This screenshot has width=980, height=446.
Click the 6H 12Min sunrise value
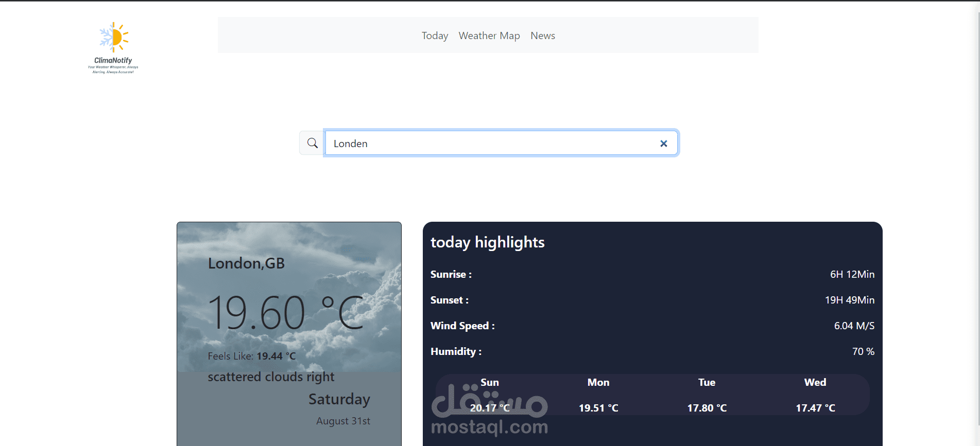tap(852, 274)
